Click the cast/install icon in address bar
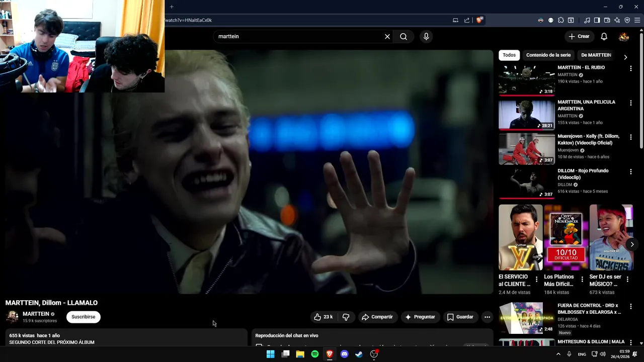This screenshot has height=362, width=644. 455,20
